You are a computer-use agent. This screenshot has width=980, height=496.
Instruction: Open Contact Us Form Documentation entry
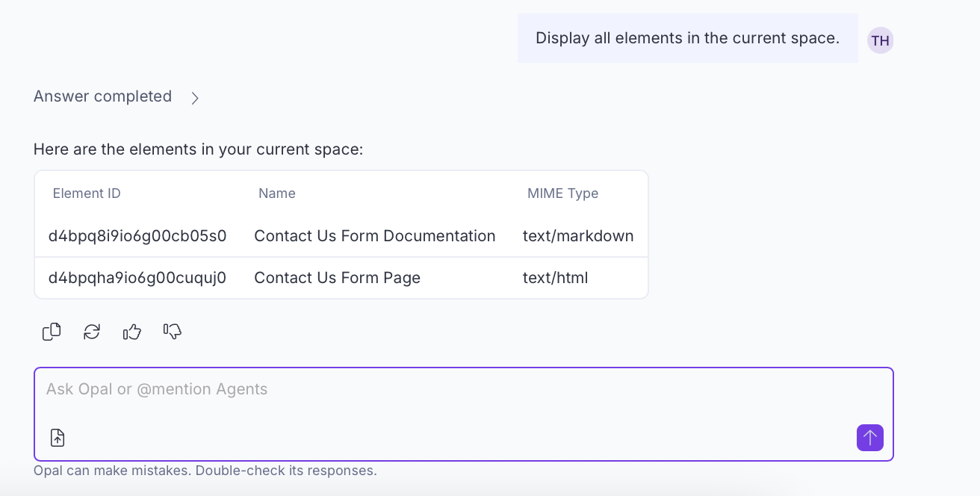pyautogui.click(x=374, y=236)
